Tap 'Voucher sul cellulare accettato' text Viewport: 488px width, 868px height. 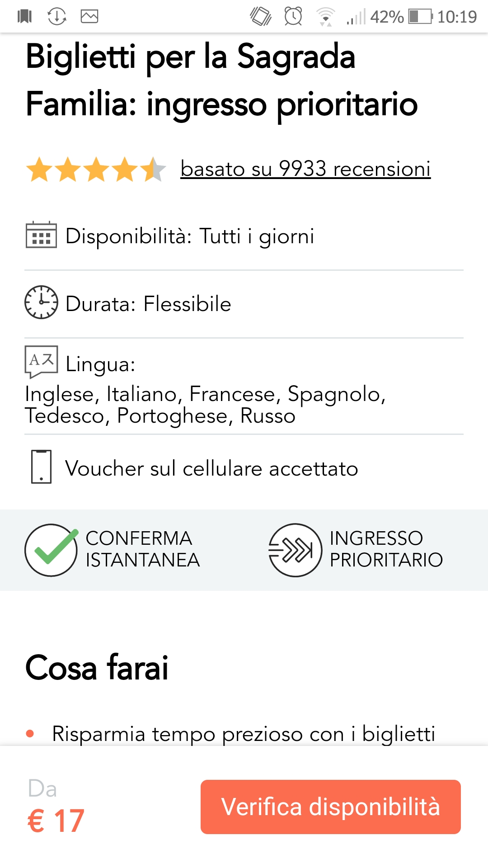click(x=211, y=468)
